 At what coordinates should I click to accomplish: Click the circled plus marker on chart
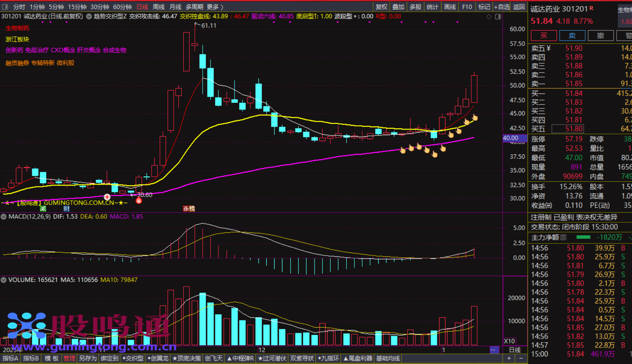pos(107,197)
